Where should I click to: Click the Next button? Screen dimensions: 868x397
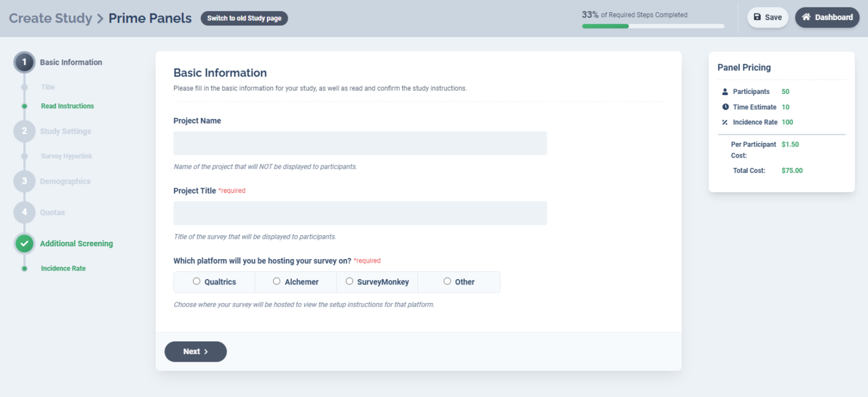195,351
